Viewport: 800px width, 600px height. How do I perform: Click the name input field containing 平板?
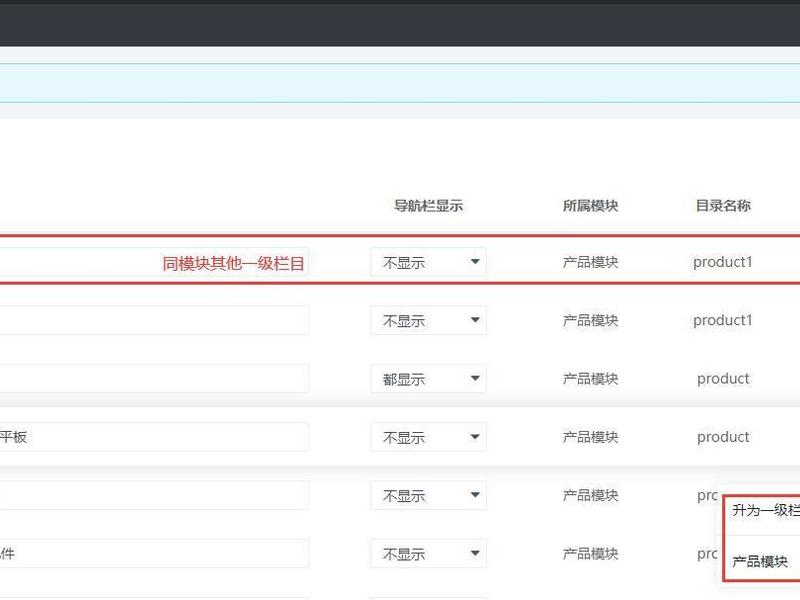click(154, 437)
